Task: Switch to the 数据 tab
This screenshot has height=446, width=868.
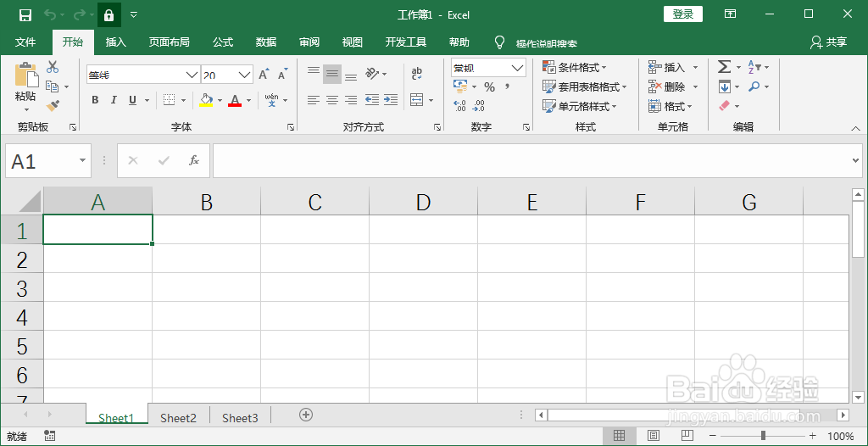Action: click(265, 42)
